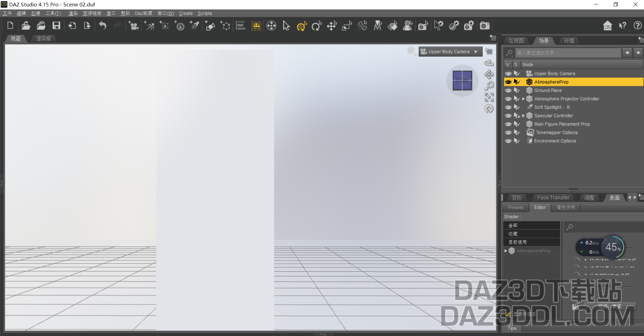The height and width of the screenshot is (336, 644).
Task: Click the viewport Orbit control icon
Action: point(489,63)
